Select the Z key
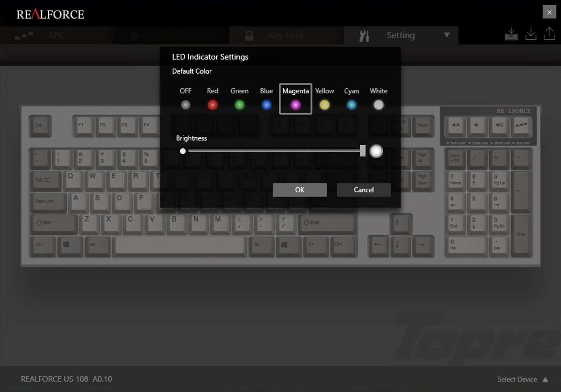This screenshot has width=561, height=392. tap(89, 224)
